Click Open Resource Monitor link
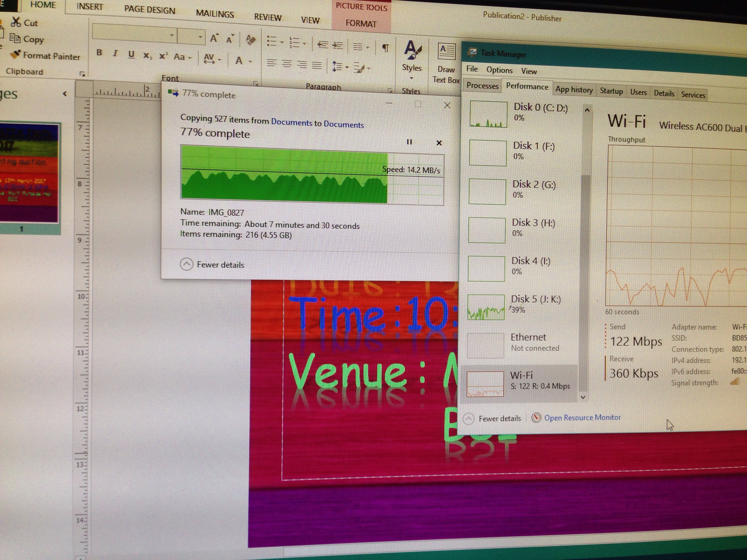This screenshot has height=560, width=747. [576, 417]
